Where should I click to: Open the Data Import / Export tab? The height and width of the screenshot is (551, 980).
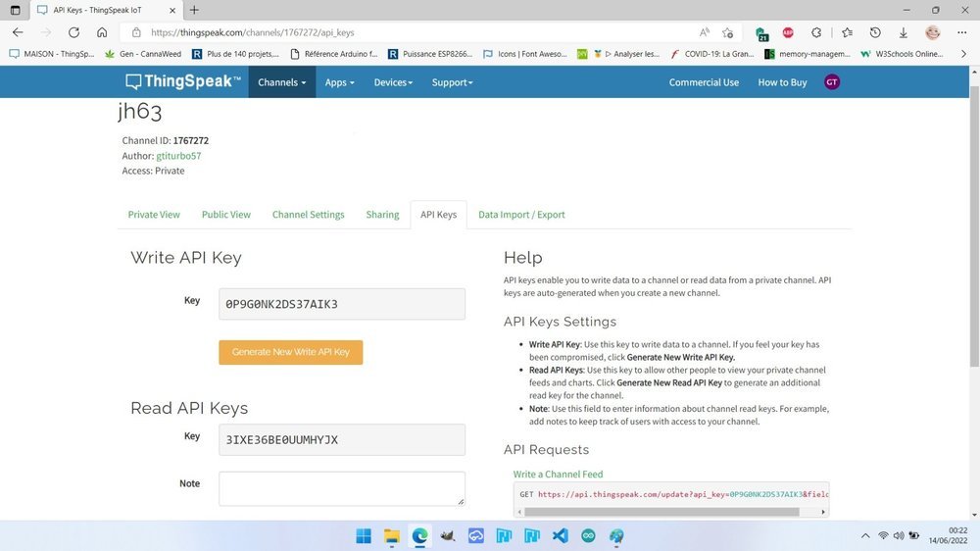(x=521, y=215)
